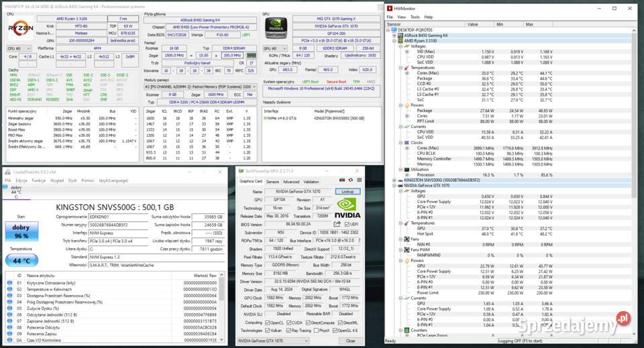The image size is (644, 348).
Task: Click BIOS share/export icon in GPU-Z
Action: (x=337, y=224)
